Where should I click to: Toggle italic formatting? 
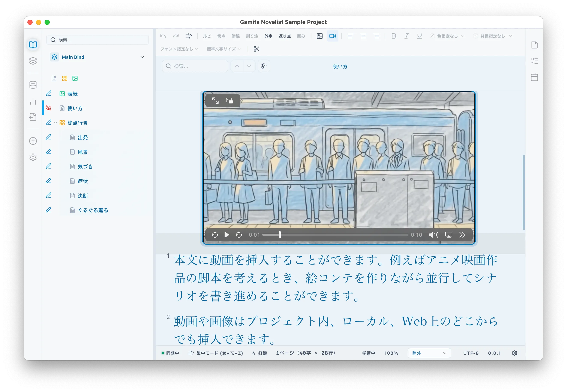406,36
